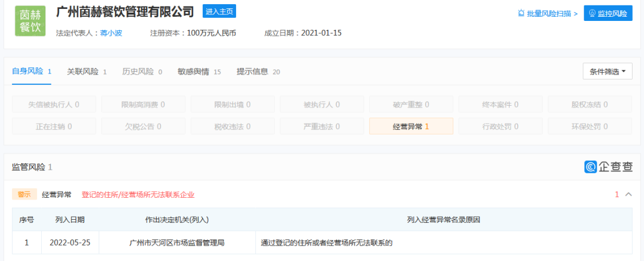Click the 监控风险 button
Screen dimensions: 644x261
608,13
